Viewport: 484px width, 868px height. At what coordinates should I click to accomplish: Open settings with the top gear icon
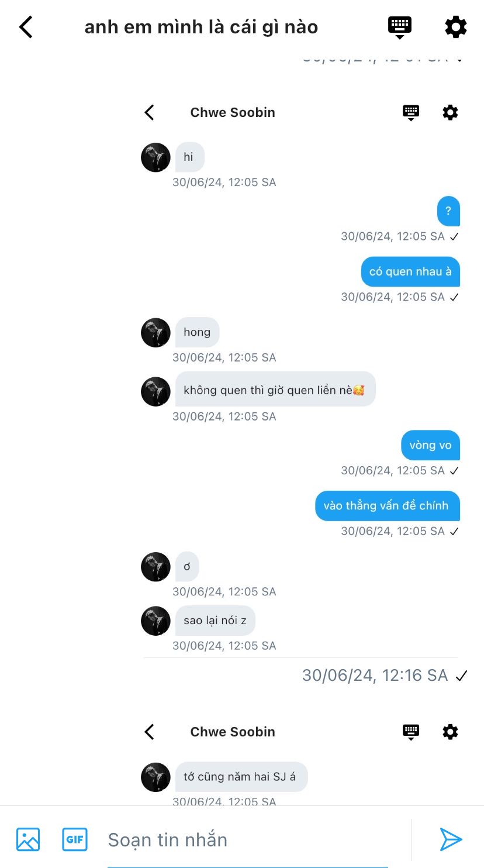tap(456, 27)
